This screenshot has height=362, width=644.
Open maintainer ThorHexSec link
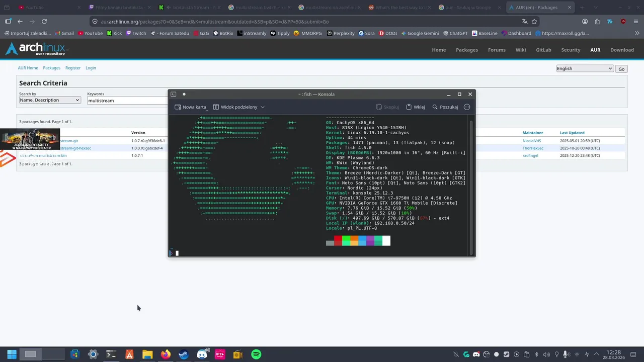(533, 148)
